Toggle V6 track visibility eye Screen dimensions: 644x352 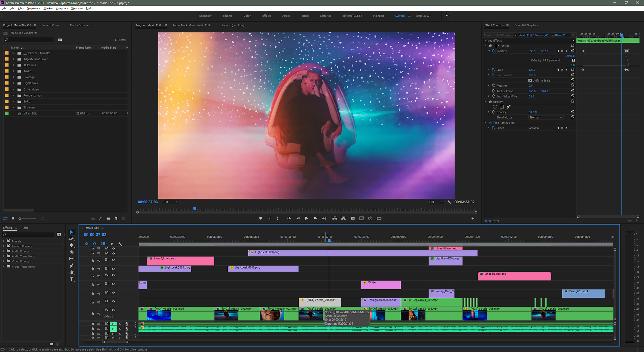(113, 269)
